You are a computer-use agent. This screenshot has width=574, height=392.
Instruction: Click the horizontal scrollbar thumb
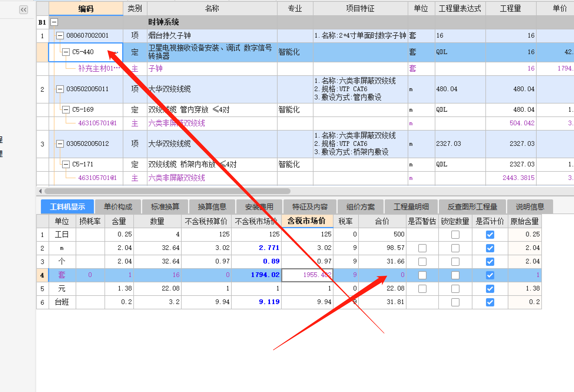click(167, 191)
